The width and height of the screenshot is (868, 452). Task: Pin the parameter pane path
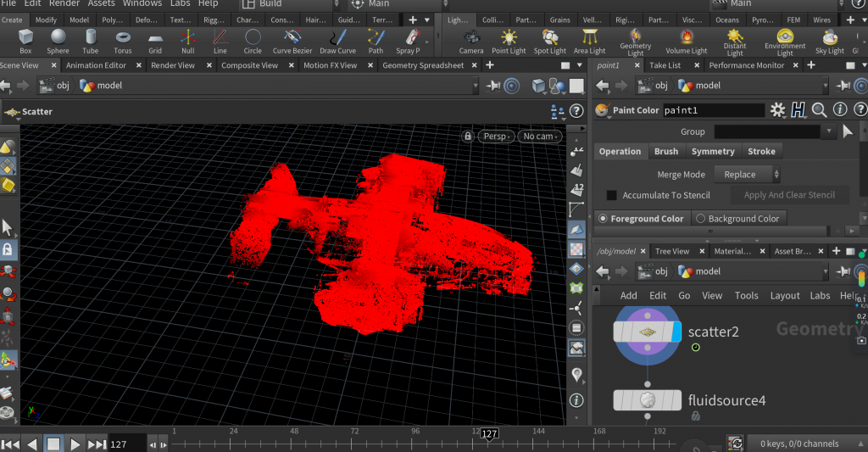pyautogui.click(x=843, y=86)
